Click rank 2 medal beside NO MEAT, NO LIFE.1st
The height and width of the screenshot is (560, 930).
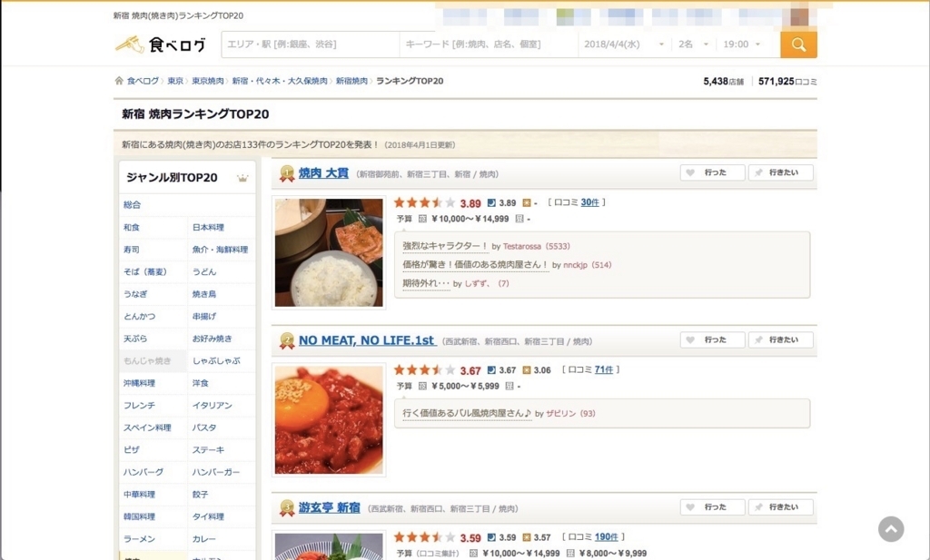click(287, 340)
